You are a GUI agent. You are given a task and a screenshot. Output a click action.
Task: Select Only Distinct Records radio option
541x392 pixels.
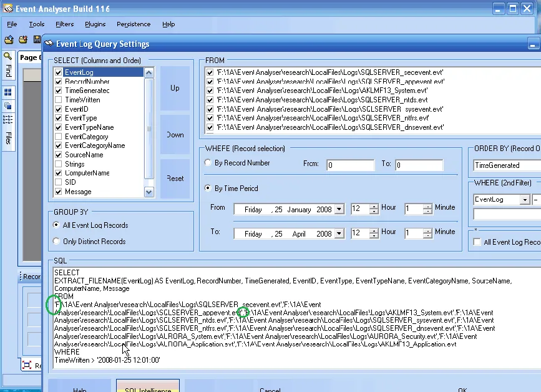tap(56, 241)
